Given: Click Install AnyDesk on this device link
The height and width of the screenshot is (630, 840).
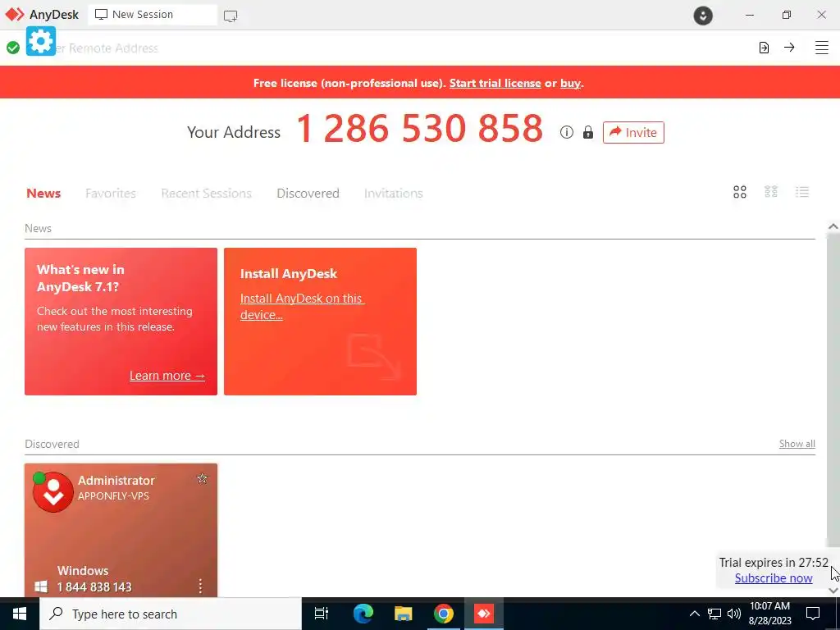Looking at the screenshot, I should (x=302, y=307).
